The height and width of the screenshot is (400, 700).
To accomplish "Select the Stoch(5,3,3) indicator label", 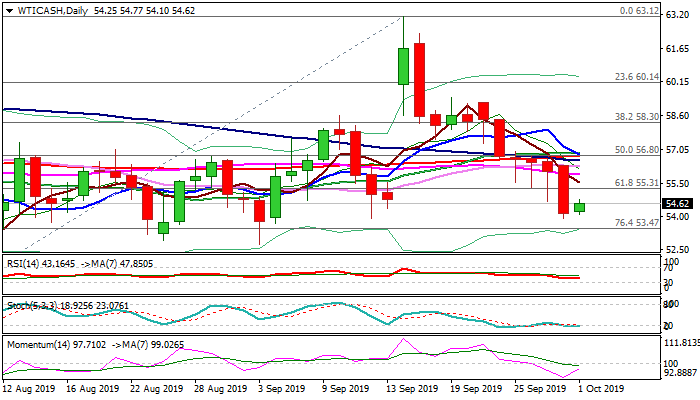I will tap(31, 306).
